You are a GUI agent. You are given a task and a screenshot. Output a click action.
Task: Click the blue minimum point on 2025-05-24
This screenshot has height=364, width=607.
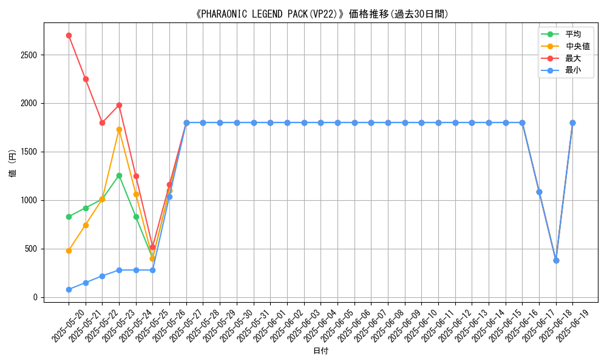tap(136, 271)
